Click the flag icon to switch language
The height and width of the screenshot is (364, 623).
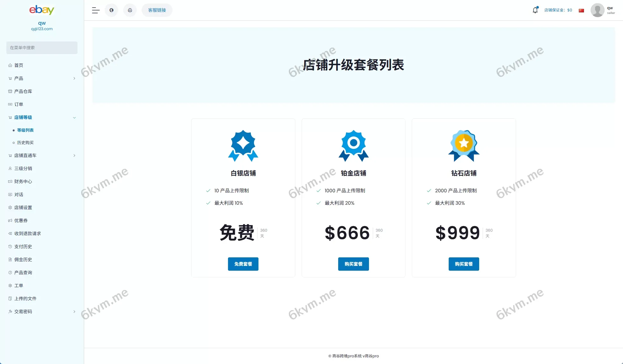tap(581, 10)
